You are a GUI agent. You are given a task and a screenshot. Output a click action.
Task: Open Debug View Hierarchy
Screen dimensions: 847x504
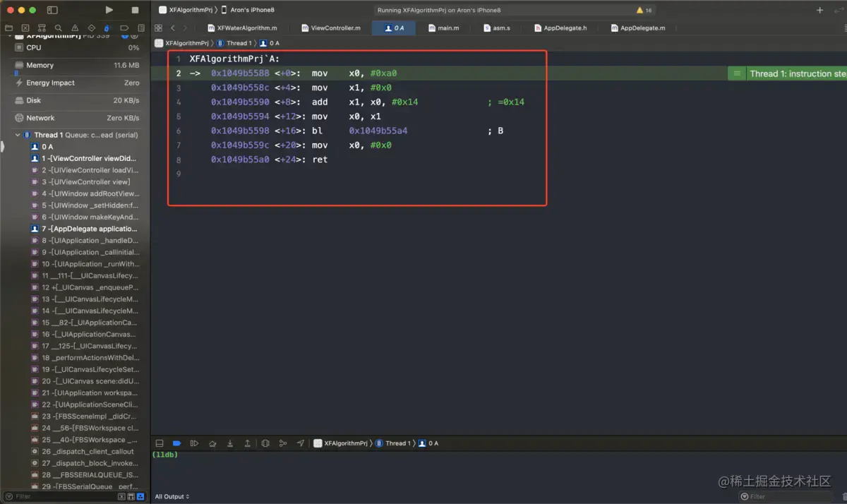click(265, 443)
